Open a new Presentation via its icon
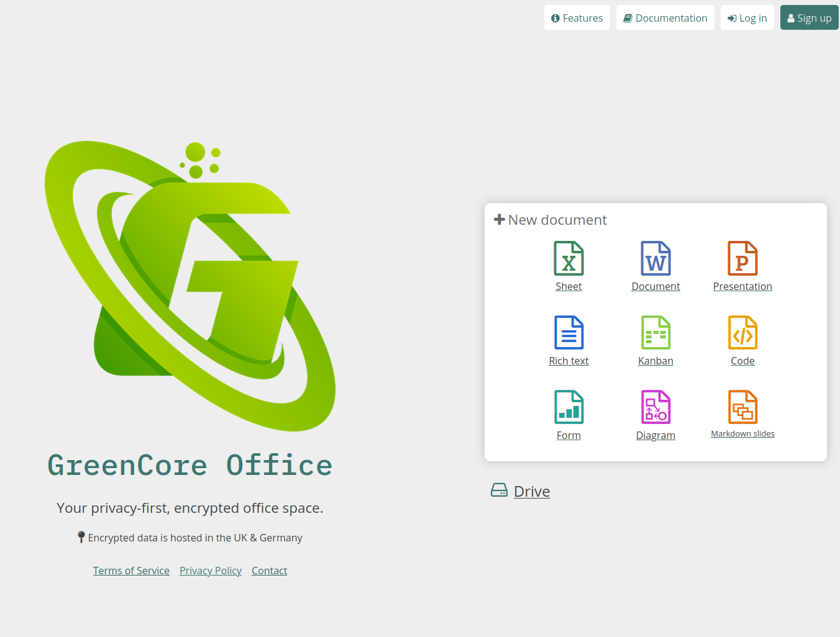This screenshot has width=840, height=637. point(742,258)
